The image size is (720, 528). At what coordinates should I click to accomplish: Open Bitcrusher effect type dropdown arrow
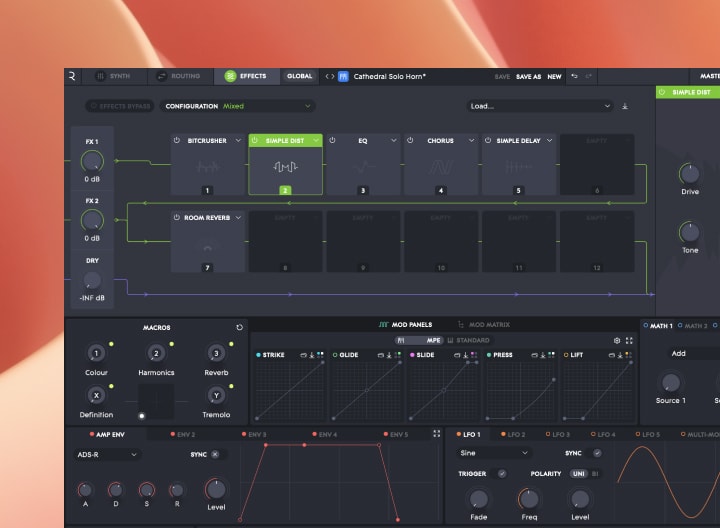click(x=238, y=140)
